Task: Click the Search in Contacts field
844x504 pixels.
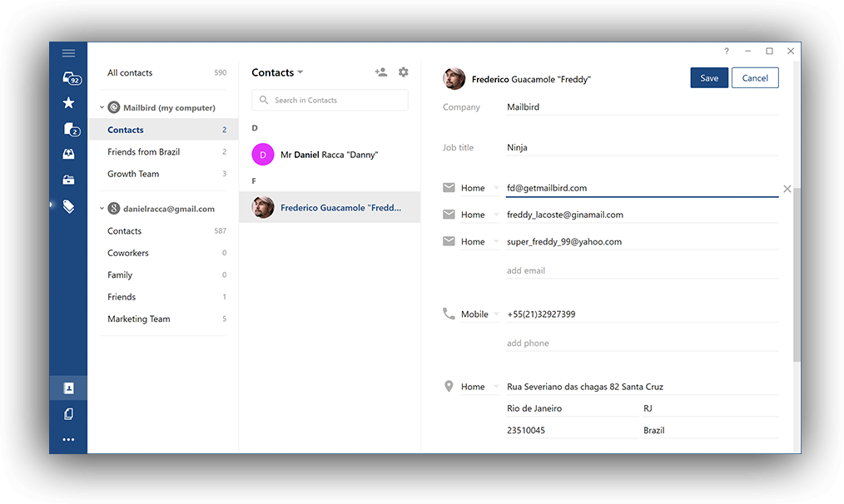Action: (x=330, y=101)
